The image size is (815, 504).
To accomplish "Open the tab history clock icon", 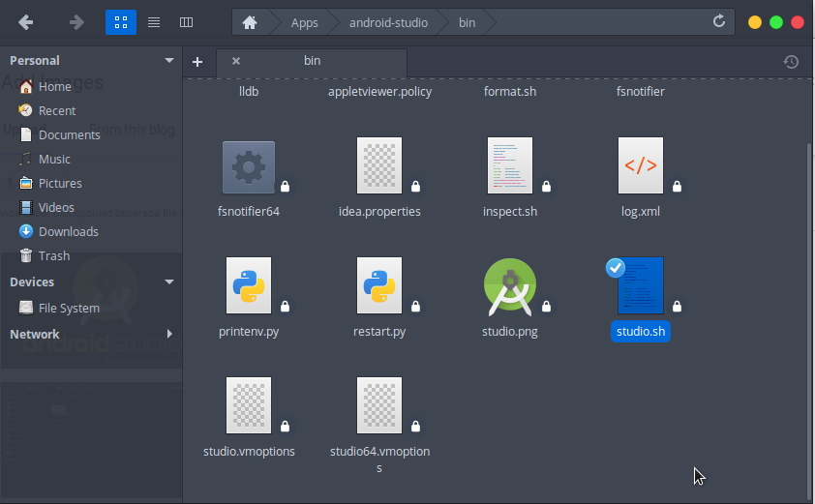I will coord(791,62).
